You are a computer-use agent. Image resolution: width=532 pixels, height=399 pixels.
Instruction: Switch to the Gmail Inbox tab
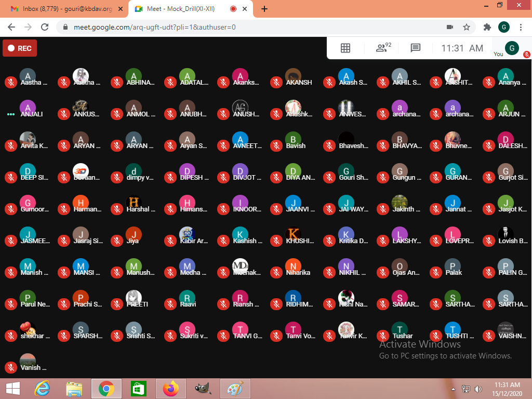tap(62, 9)
